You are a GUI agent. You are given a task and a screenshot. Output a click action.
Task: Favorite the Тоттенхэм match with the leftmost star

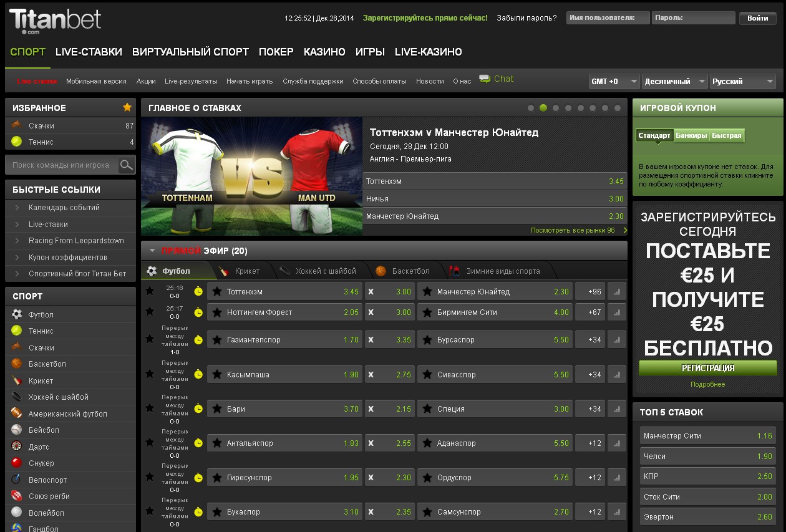pyautogui.click(x=150, y=291)
